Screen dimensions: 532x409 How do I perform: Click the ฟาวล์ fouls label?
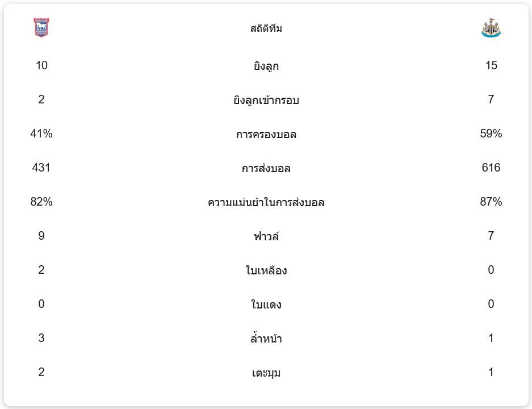click(266, 236)
